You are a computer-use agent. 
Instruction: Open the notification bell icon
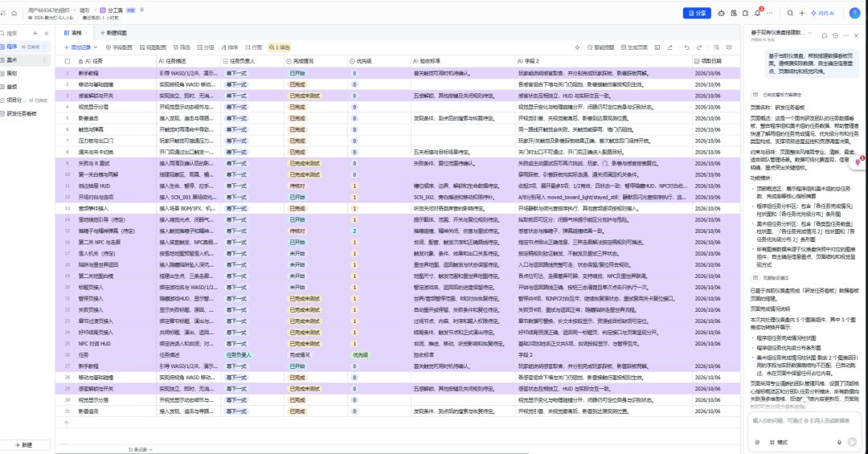click(x=757, y=13)
